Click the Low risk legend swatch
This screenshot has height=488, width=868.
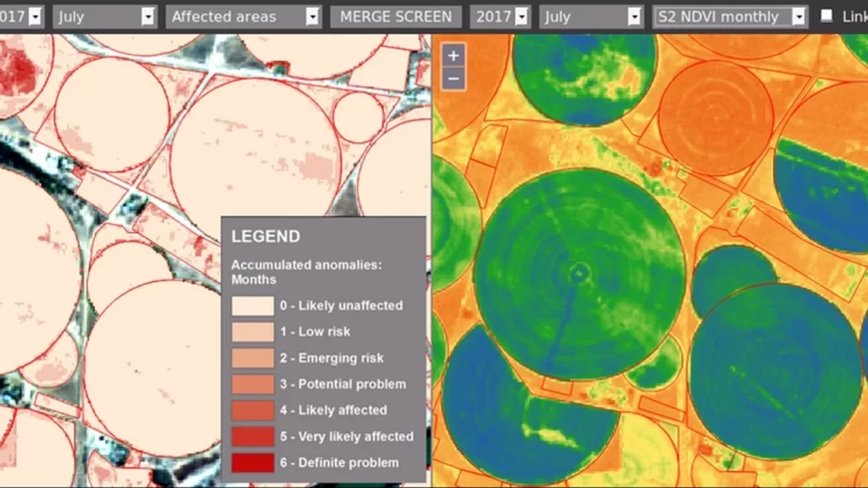point(253,332)
